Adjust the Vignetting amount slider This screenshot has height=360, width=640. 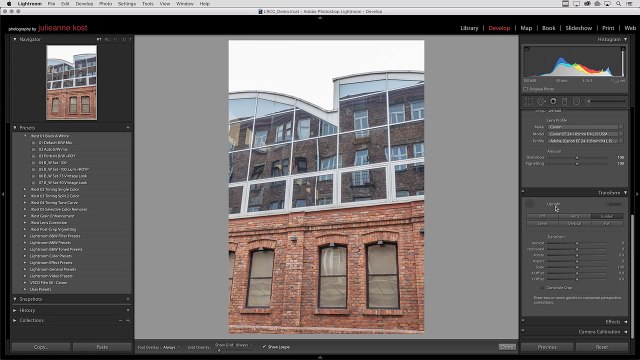[577, 164]
